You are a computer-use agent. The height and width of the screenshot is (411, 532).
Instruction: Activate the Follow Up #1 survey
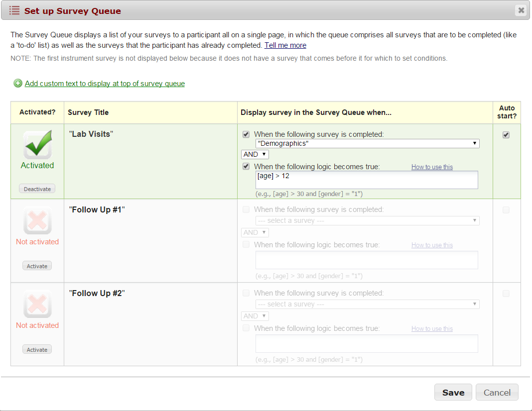pyautogui.click(x=37, y=266)
